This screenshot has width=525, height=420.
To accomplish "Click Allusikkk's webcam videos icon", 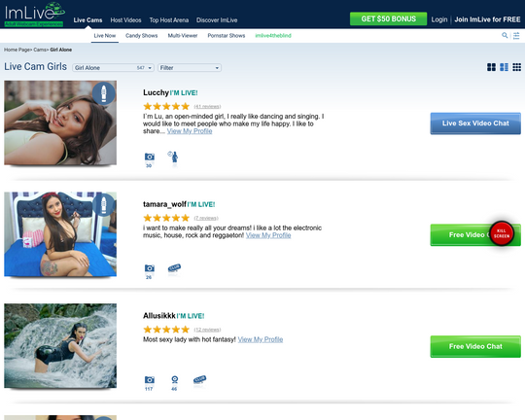I will tap(174, 379).
